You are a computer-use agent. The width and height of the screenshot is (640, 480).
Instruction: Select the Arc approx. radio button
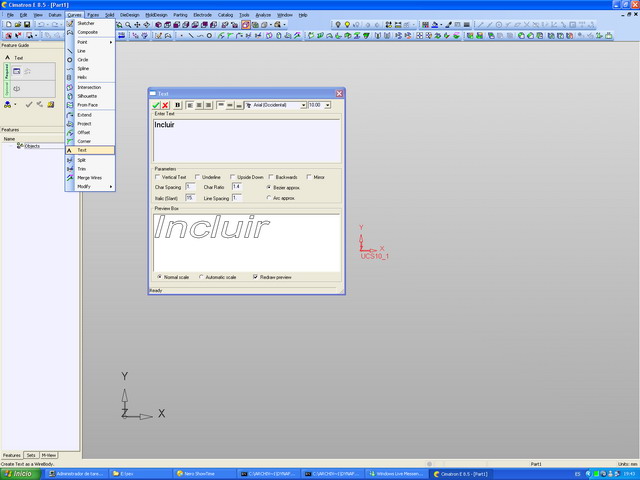[x=268, y=197]
